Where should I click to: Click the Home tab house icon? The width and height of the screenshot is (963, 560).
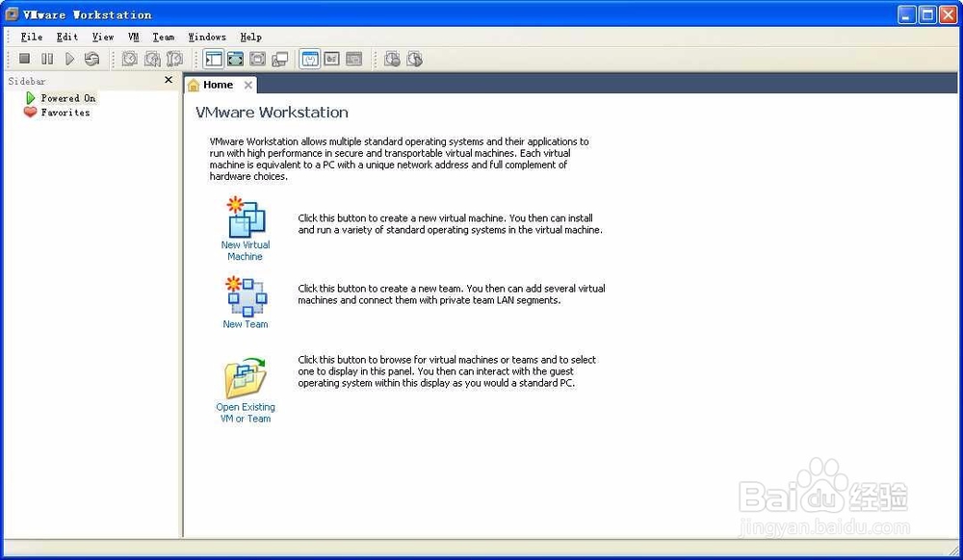194,86
